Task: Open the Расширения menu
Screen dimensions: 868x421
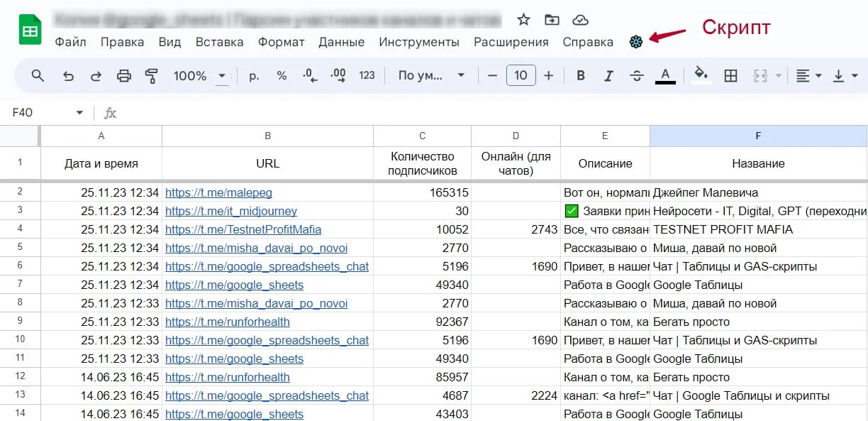Action: tap(511, 42)
